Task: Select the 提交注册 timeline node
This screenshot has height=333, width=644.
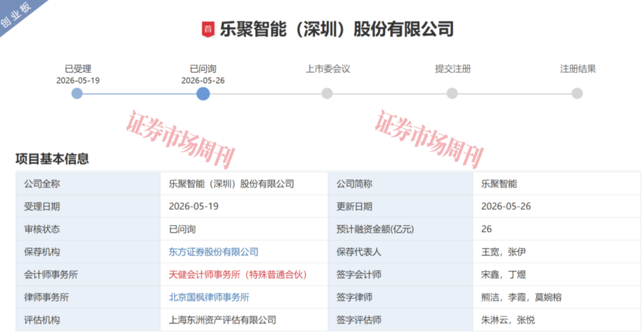Action: tap(452, 93)
